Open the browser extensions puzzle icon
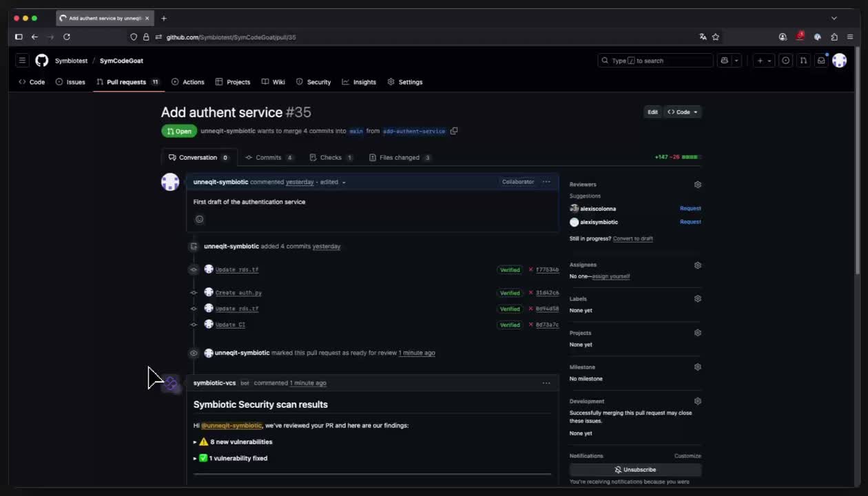 pyautogui.click(x=834, y=37)
